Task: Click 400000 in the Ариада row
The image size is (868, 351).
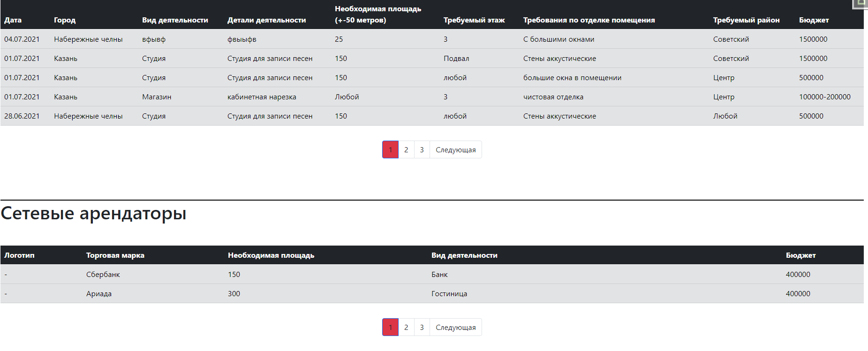Action: 798,294
